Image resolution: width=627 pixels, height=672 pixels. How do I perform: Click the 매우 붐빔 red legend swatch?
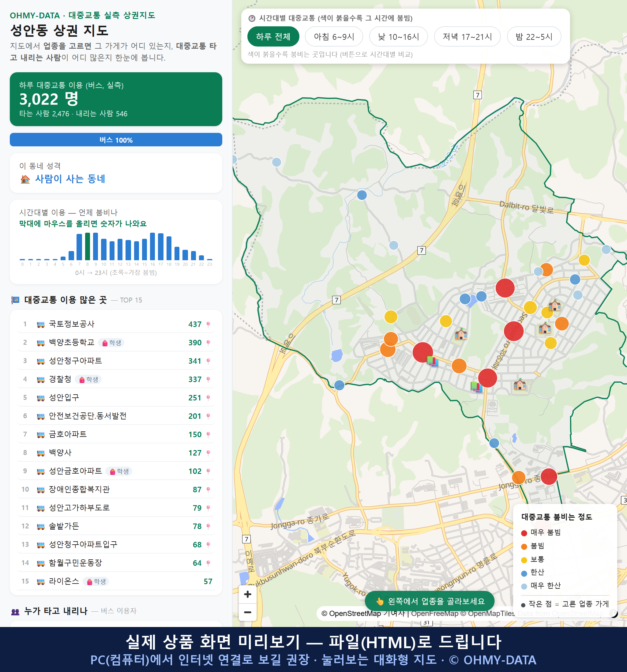click(524, 533)
